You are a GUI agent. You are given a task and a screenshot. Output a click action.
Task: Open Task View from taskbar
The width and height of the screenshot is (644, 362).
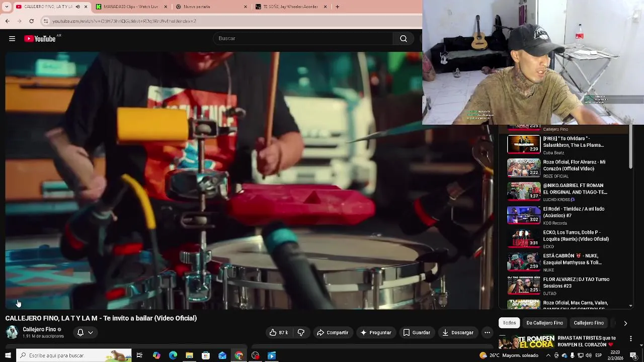(x=139, y=355)
